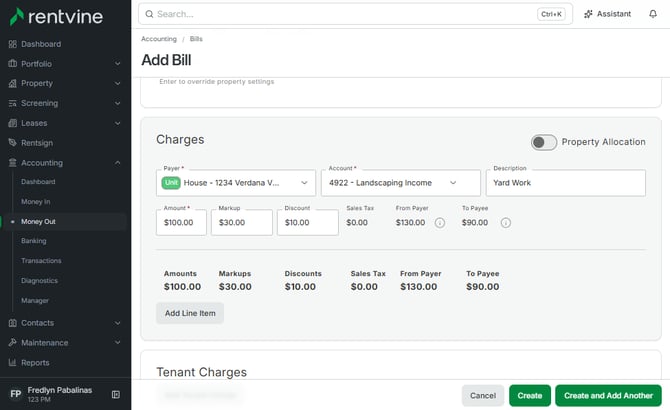The height and width of the screenshot is (410, 670).
Task: Click the Add Bill page title
Action: click(x=166, y=60)
